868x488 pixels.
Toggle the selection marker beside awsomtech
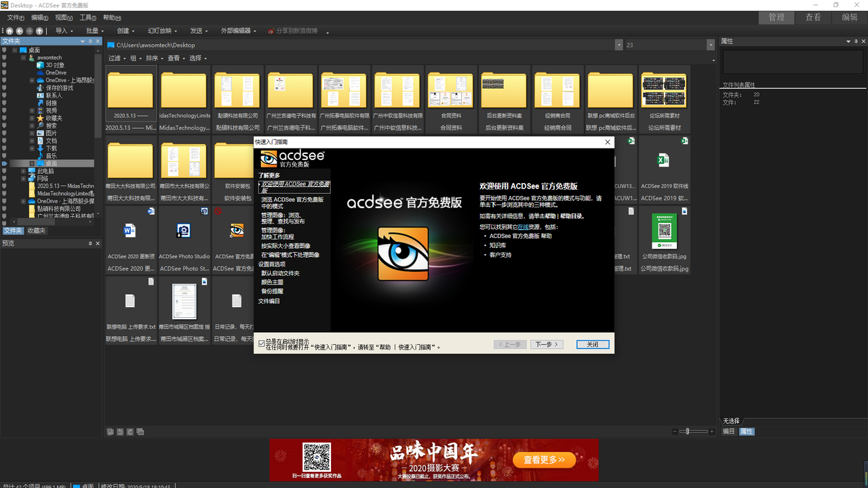tap(4, 58)
